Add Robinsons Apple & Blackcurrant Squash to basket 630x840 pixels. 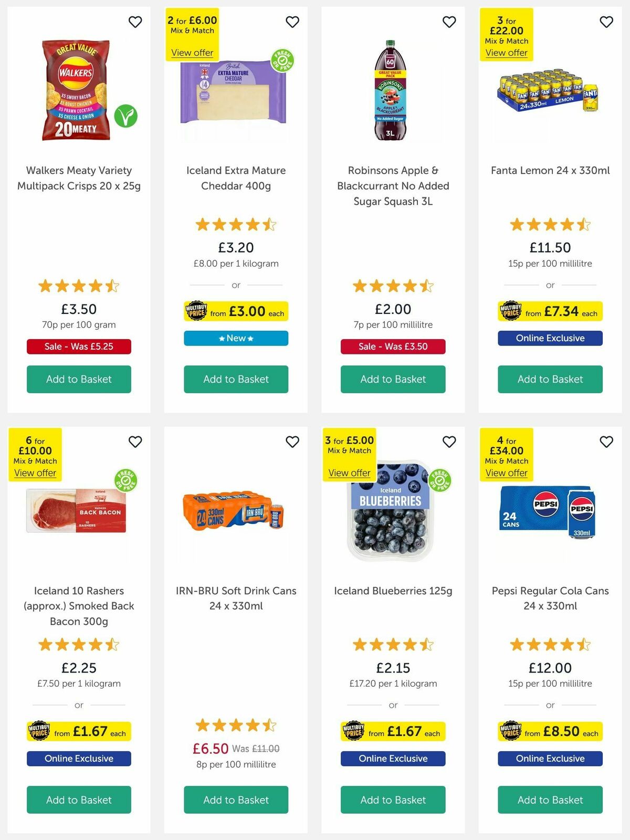(393, 379)
